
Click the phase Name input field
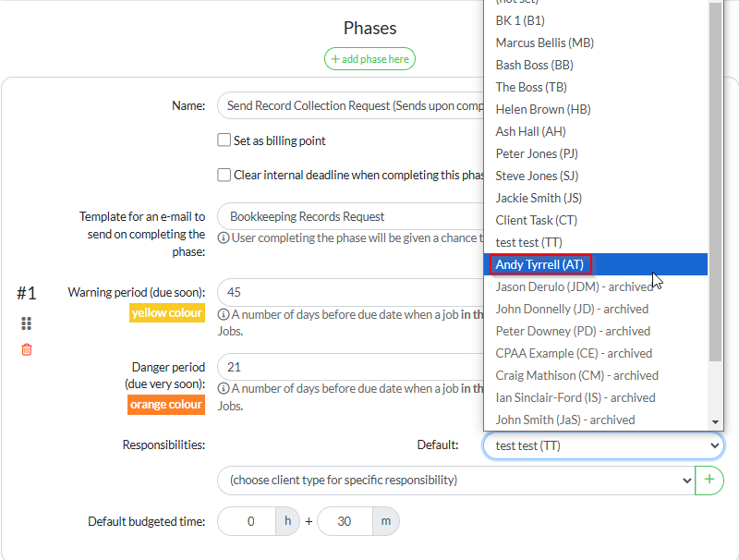coord(351,106)
